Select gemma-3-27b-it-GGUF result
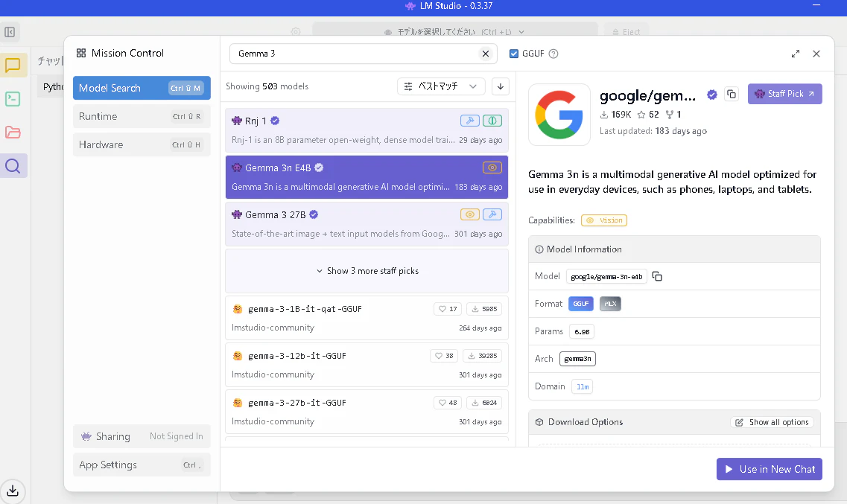 (367, 412)
